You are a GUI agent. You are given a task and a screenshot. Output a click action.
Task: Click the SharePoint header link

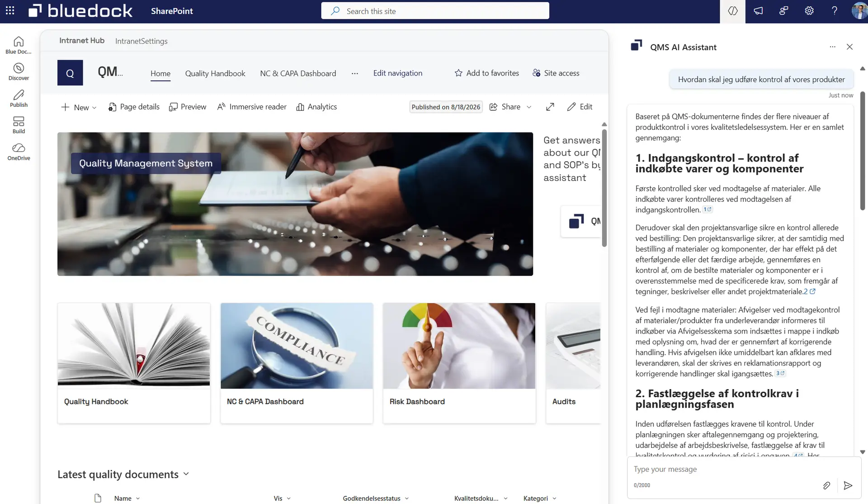coord(172,11)
